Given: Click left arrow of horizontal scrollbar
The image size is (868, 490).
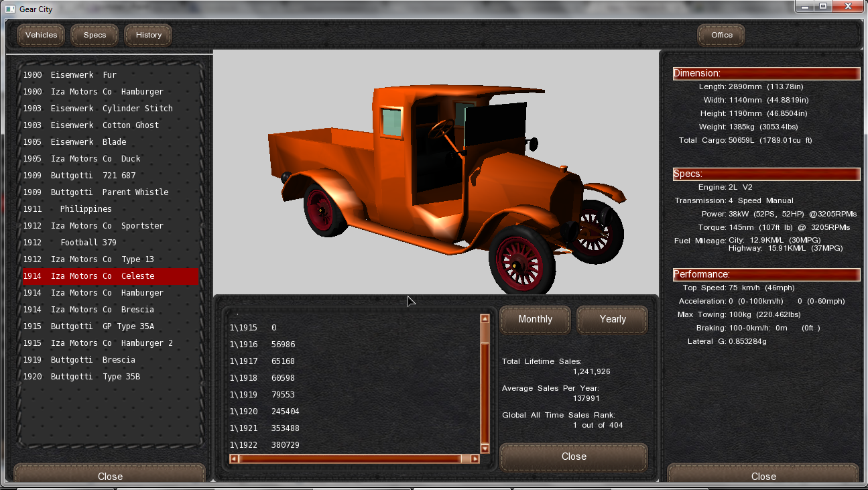Looking at the screenshot, I should click(x=233, y=459).
